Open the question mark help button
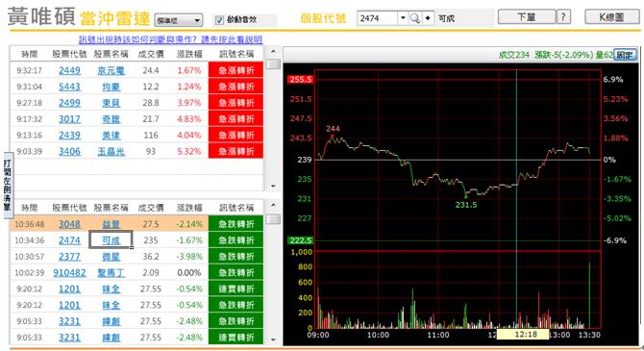The width and height of the screenshot is (644, 351). click(x=563, y=17)
